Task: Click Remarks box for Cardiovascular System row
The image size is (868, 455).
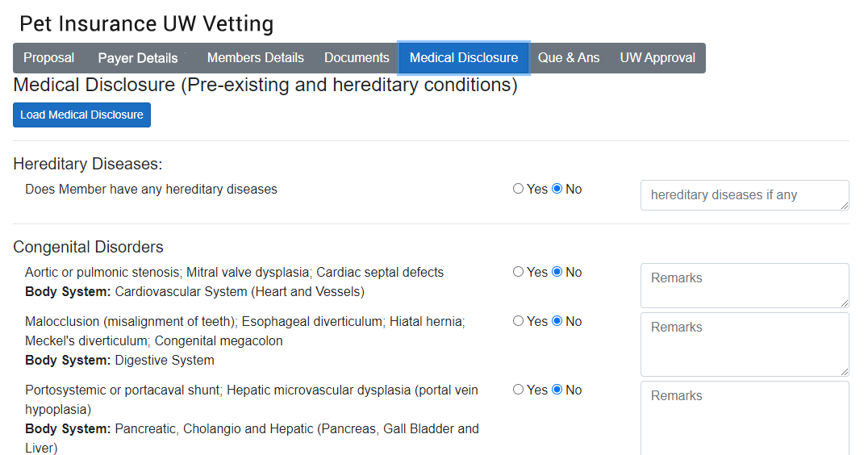Action: (744, 285)
